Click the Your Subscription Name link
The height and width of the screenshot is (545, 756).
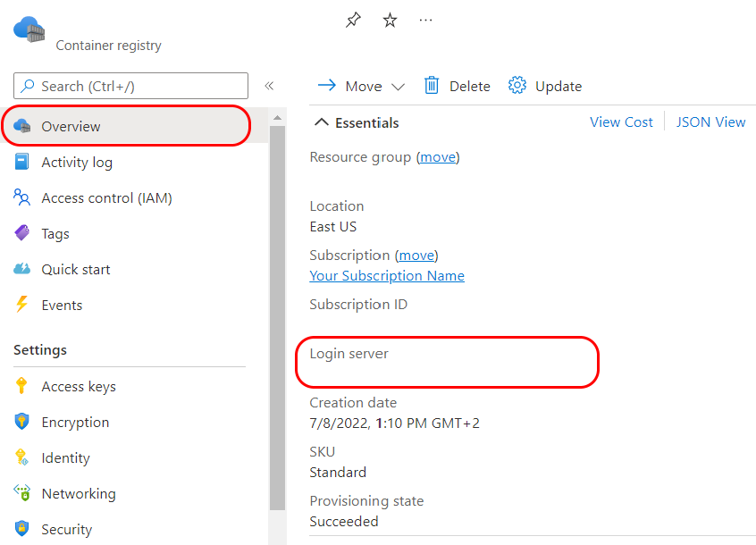[386, 275]
